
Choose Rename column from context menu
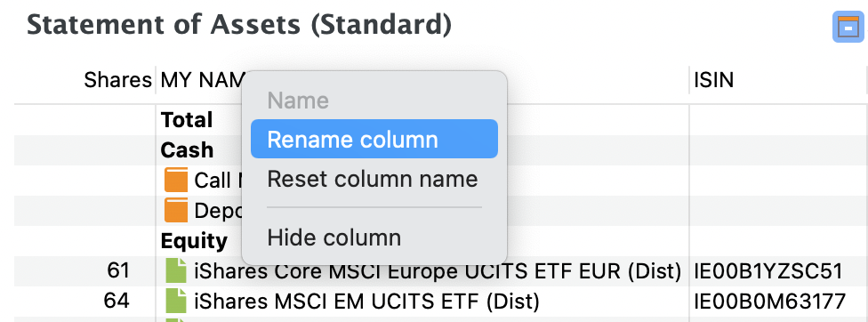coord(374,139)
